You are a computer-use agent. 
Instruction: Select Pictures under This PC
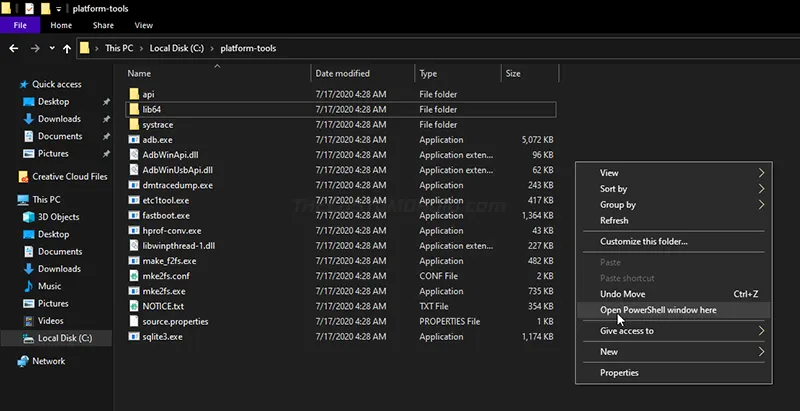coord(53,304)
